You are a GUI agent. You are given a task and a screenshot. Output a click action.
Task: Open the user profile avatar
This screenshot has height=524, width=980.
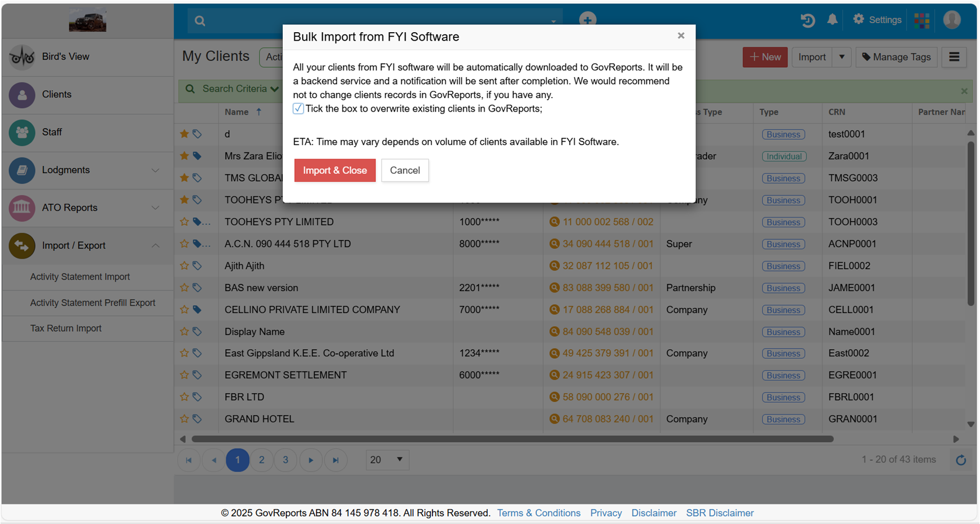point(952,20)
